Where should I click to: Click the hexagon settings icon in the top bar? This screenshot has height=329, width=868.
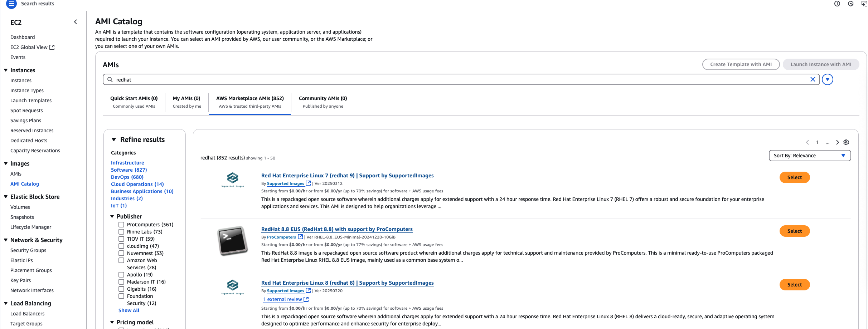tap(851, 4)
